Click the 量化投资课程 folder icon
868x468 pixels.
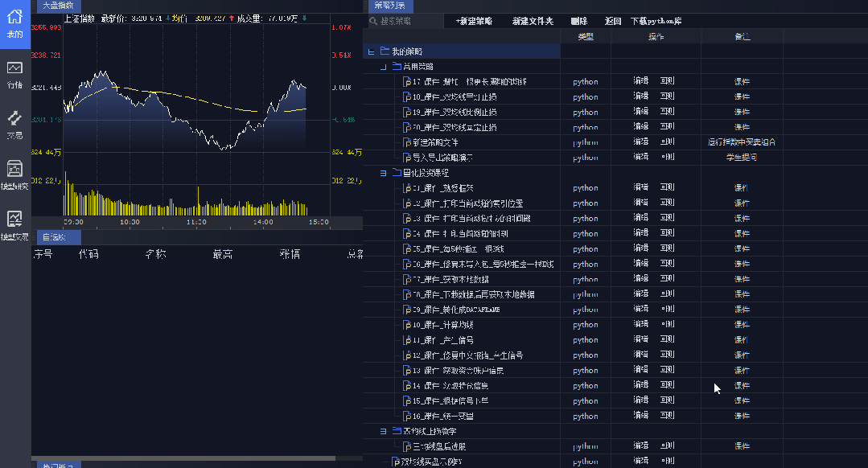tap(397, 173)
